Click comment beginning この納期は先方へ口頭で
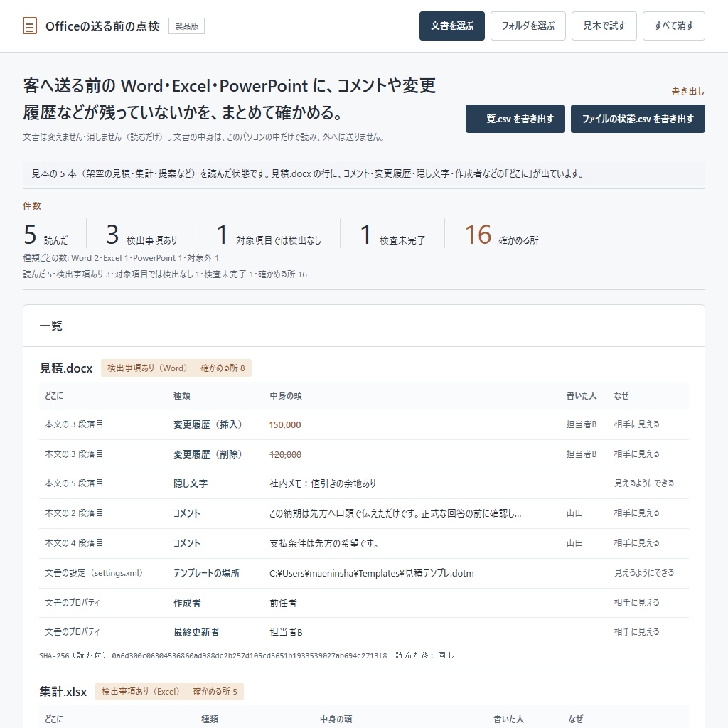 click(395, 513)
